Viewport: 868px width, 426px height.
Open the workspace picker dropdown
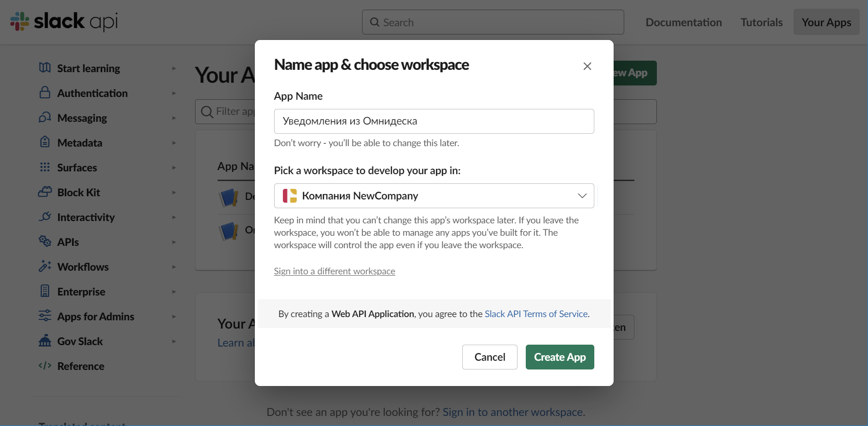[434, 196]
